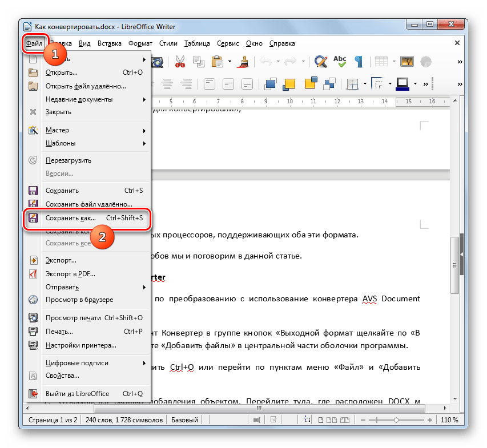This screenshot has width=487, height=448.
Task: Open the Redo history dropdown arrow
Action: coord(303,62)
